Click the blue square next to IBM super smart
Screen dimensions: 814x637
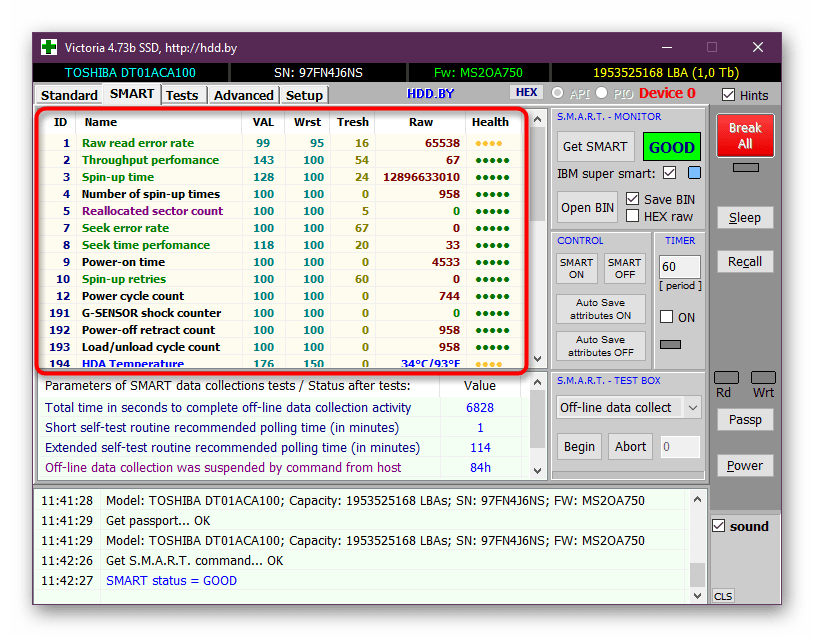(x=694, y=173)
